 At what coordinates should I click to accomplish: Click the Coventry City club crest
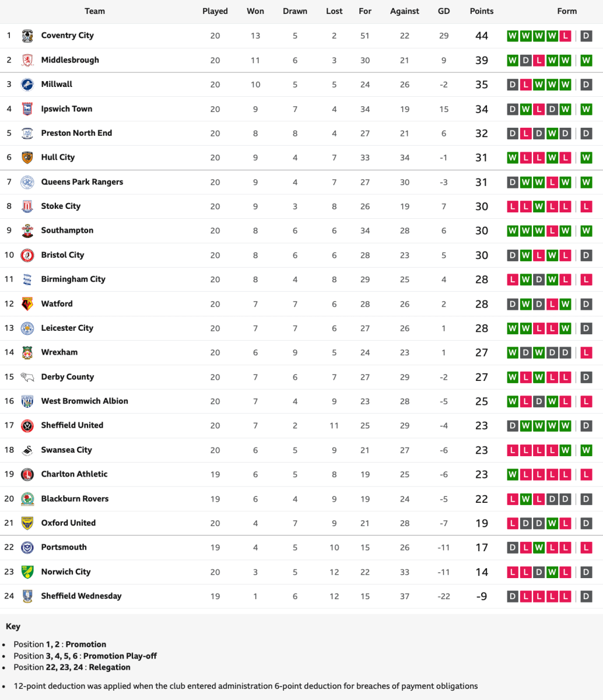27,36
